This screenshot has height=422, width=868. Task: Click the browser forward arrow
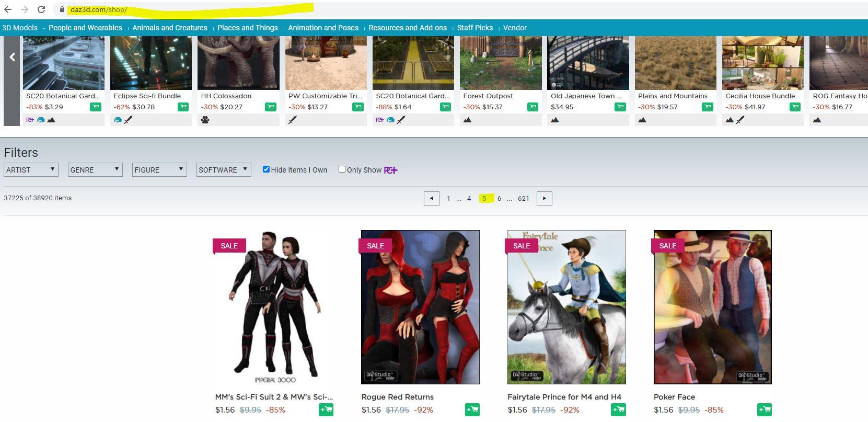pyautogui.click(x=25, y=9)
